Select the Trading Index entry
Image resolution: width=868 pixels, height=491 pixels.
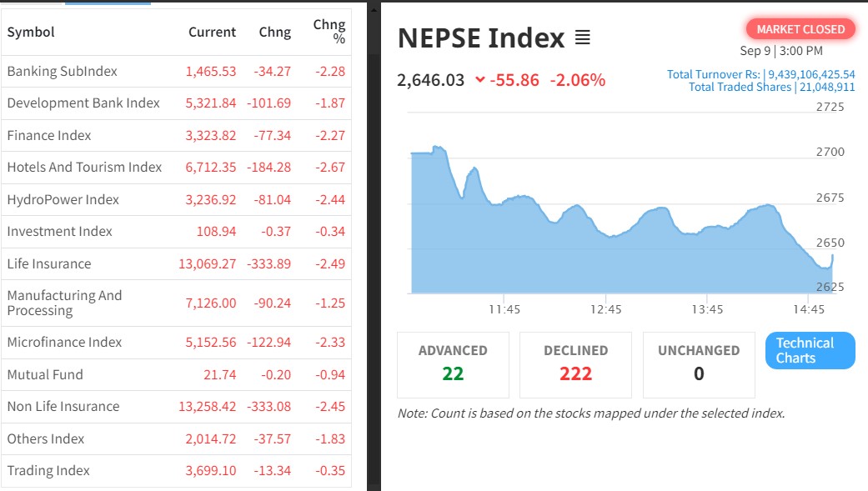point(48,471)
